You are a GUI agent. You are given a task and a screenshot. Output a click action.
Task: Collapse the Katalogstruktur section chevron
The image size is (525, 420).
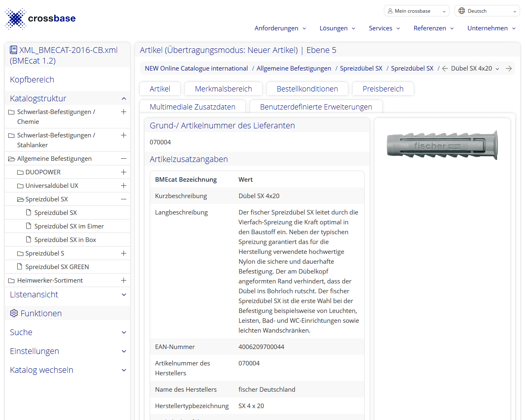[x=124, y=98]
